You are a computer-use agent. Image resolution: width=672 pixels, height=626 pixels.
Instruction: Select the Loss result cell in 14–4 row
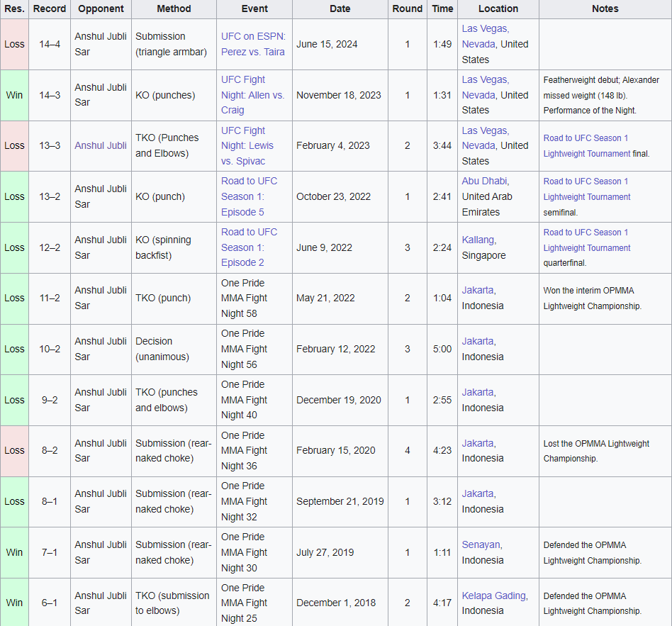pos(15,44)
